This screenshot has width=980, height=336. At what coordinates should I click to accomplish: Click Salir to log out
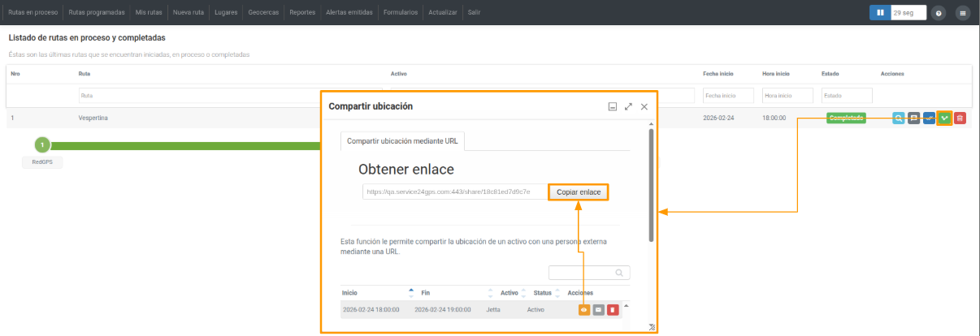coord(475,13)
